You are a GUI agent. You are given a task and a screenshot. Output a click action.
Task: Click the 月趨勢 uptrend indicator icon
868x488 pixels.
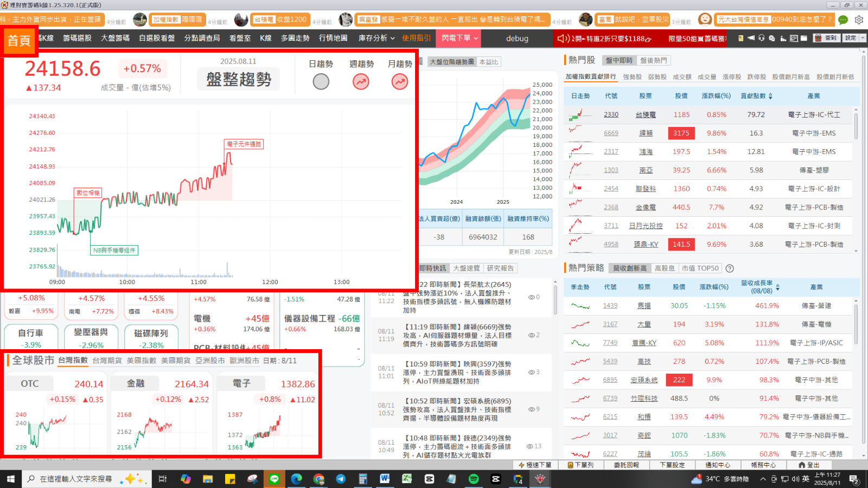click(400, 82)
